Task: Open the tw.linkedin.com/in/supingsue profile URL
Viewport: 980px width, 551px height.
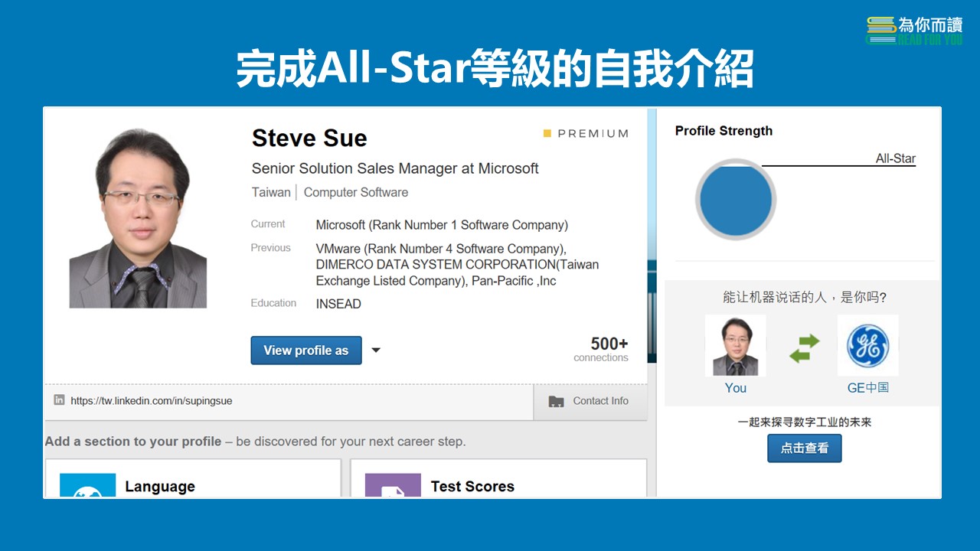Action: [x=151, y=400]
